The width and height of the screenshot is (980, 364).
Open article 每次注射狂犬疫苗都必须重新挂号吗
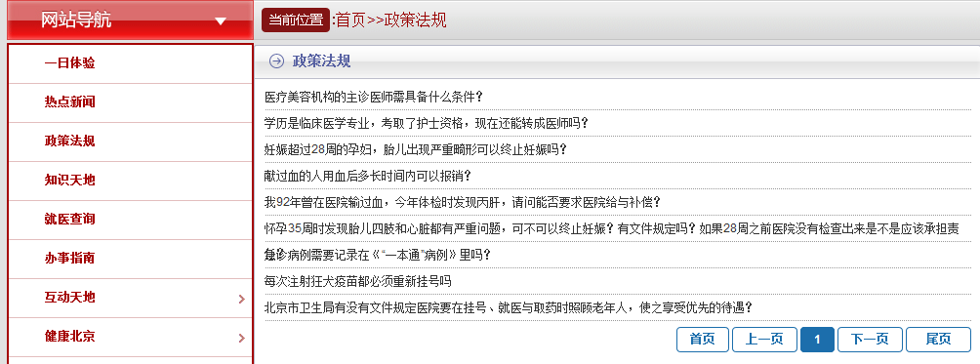[357, 282]
